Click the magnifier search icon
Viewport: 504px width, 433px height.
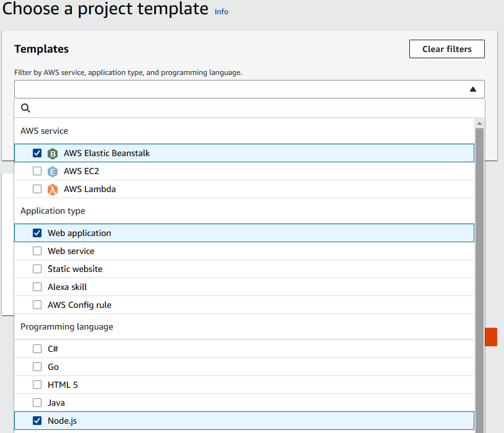pyautogui.click(x=26, y=108)
